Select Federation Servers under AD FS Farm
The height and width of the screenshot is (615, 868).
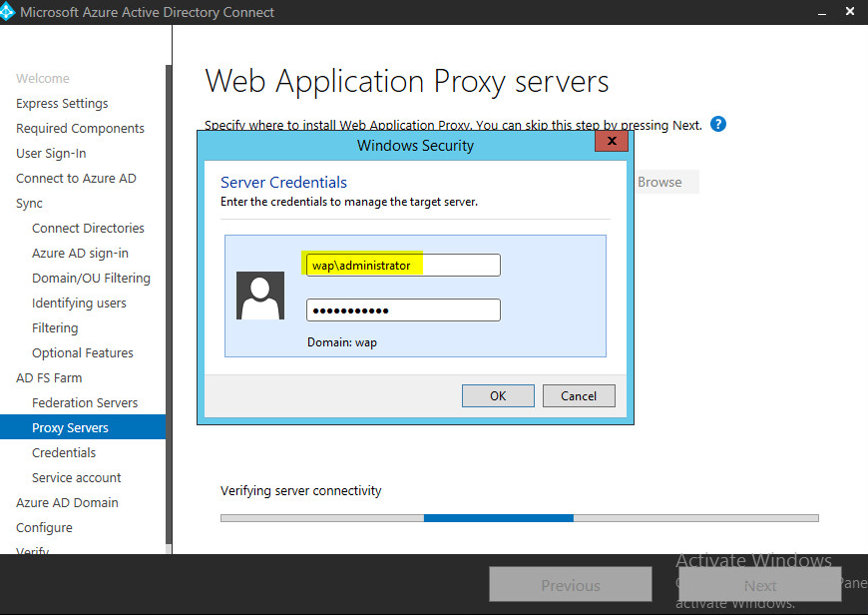[x=85, y=403]
